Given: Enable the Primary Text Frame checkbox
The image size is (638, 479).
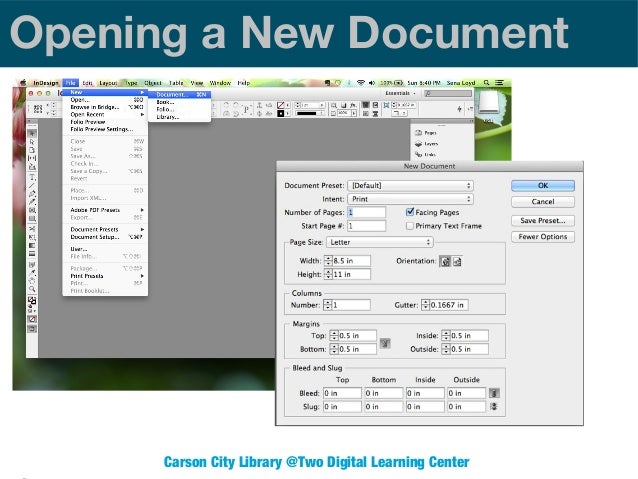Looking at the screenshot, I should (410, 226).
